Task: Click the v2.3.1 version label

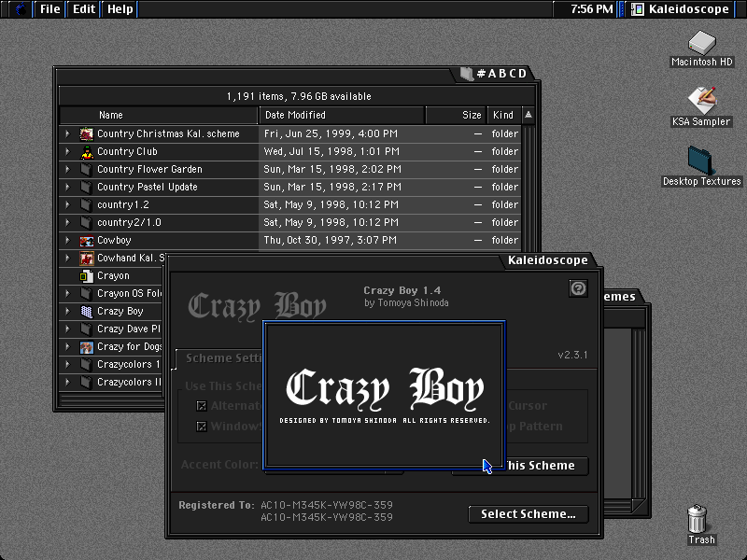Action: point(572,355)
